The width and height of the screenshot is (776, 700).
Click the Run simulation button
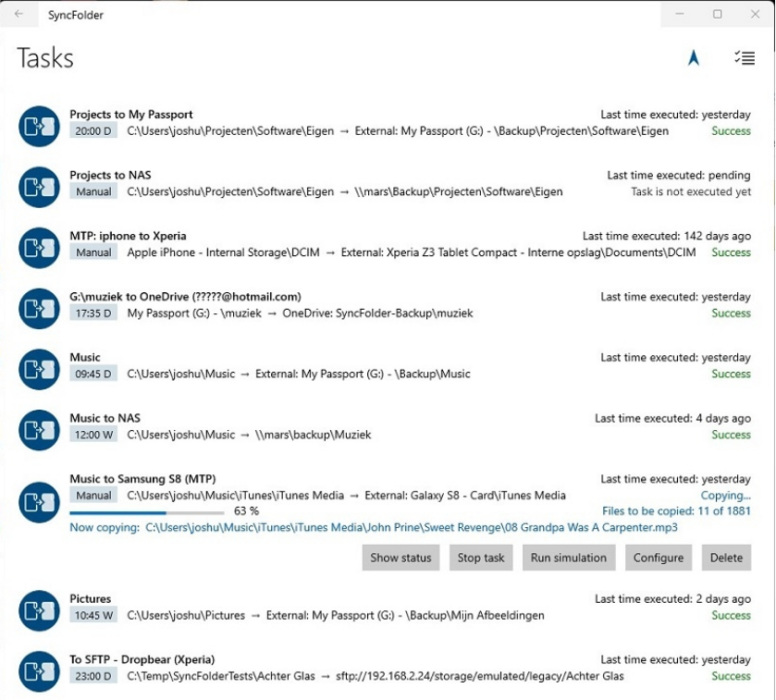[x=569, y=558]
